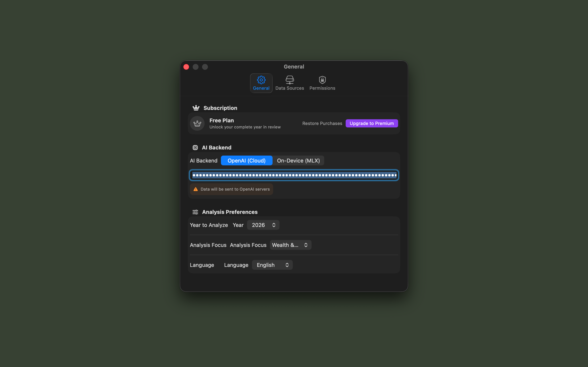This screenshot has width=588, height=367.
Task: Switch to the Permissions tab label
Action: (322, 88)
